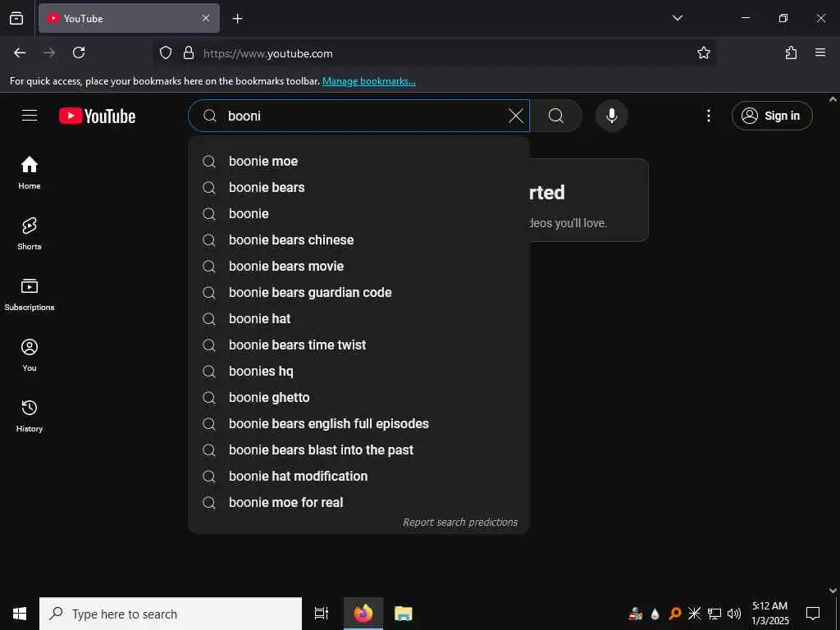Pick "boonie bears english full episodes"

[x=359, y=424]
